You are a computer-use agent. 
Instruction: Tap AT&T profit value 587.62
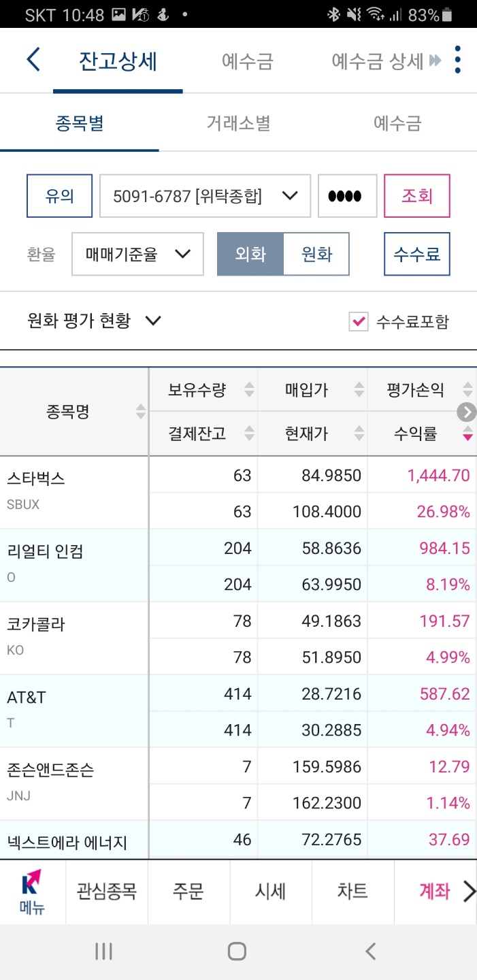[x=445, y=693]
